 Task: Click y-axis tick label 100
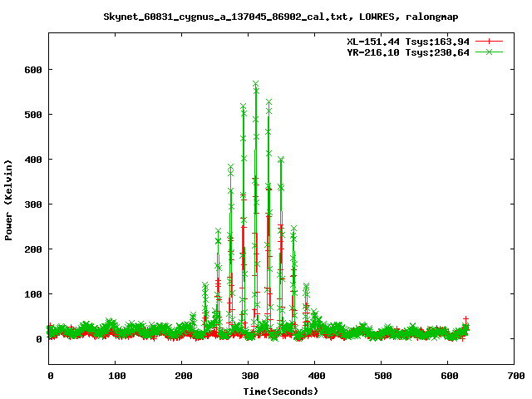click(x=33, y=294)
